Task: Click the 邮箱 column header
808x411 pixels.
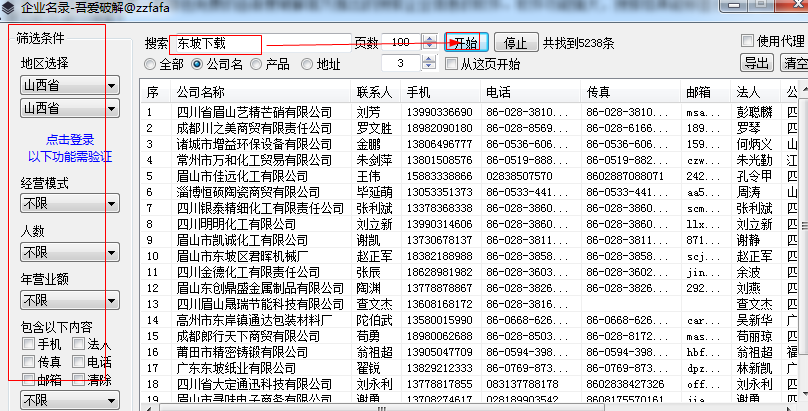Action: 705,92
